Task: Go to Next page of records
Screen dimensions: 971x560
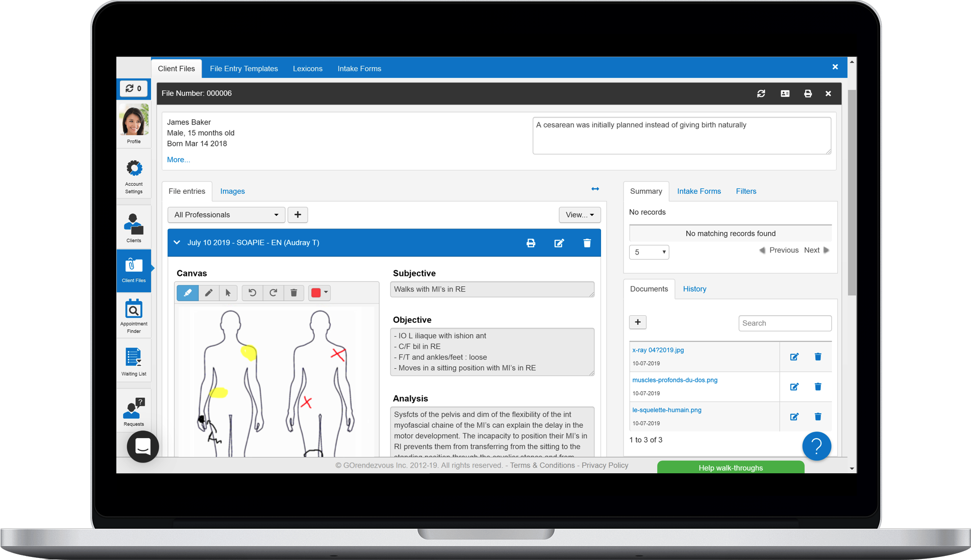Action: (x=816, y=250)
